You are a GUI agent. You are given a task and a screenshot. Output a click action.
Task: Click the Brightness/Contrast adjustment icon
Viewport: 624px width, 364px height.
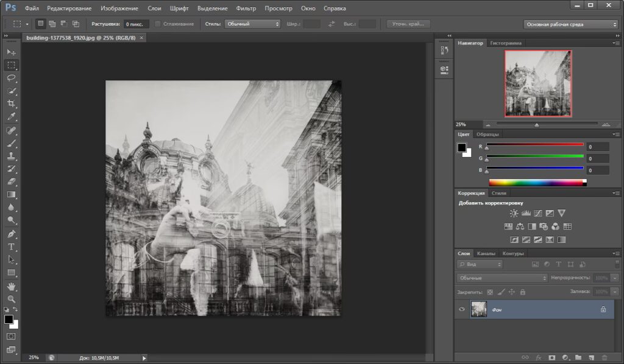pyautogui.click(x=514, y=214)
